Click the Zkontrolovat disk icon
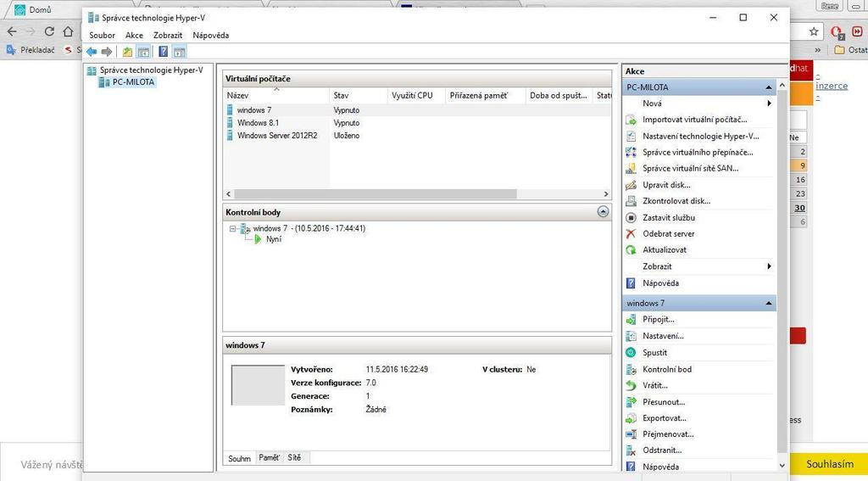868x481 pixels. 631,201
